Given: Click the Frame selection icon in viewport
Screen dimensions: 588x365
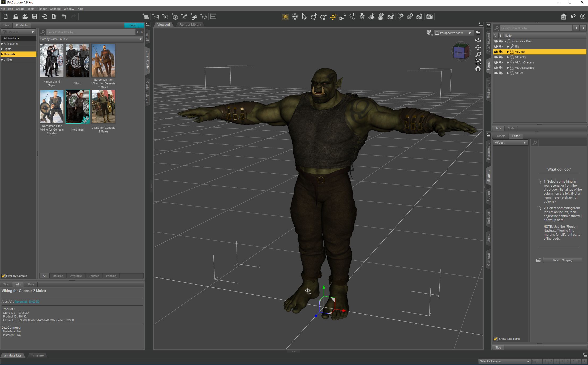Looking at the screenshot, I should point(478,62).
